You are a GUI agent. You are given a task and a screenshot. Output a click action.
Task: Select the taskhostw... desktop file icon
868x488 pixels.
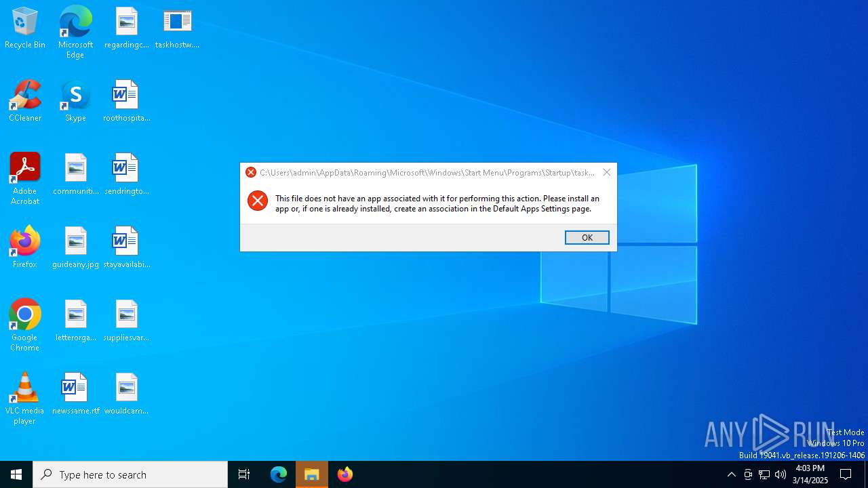pos(177,28)
